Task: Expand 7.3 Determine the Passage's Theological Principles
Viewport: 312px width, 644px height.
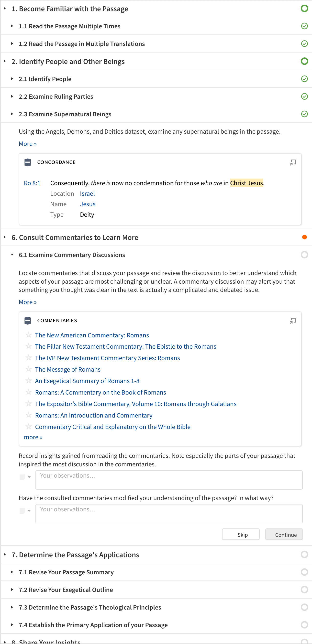Action: point(12,607)
